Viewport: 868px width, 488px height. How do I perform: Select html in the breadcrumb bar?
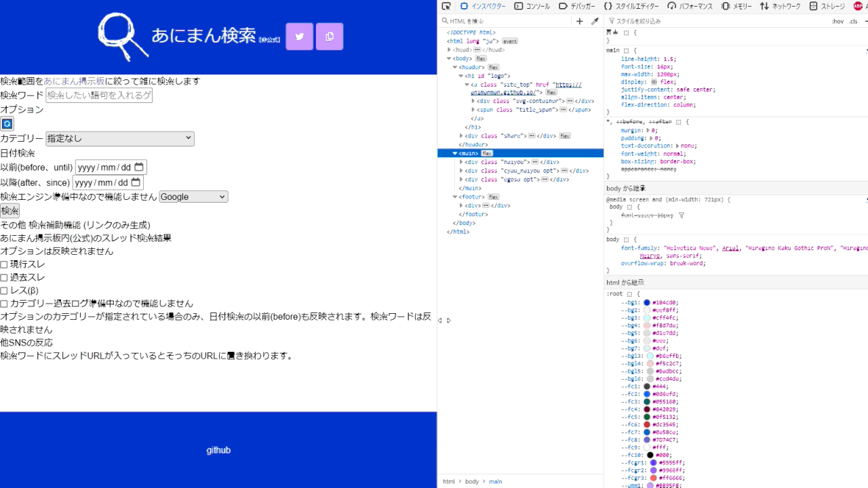tap(449, 481)
